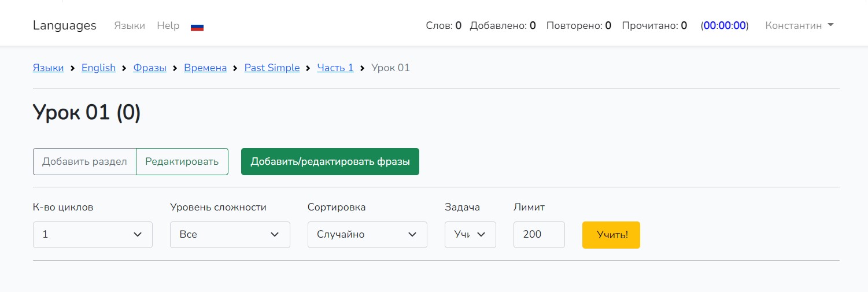Click the Russian flag language icon
The image size is (868, 292).
(197, 27)
